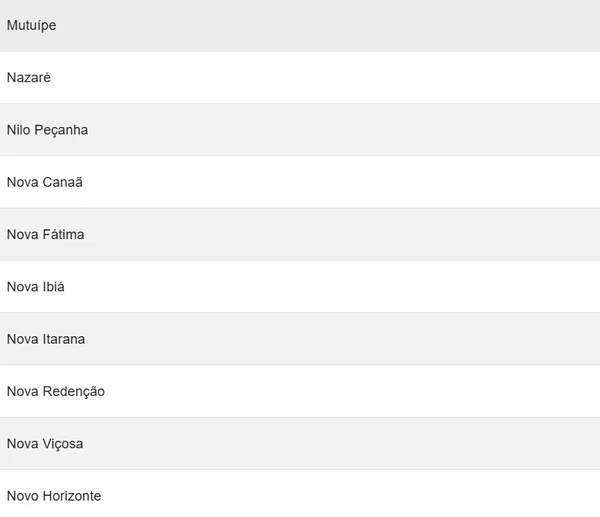Click the Mutuípe list row
600x517 pixels.
(x=300, y=26)
